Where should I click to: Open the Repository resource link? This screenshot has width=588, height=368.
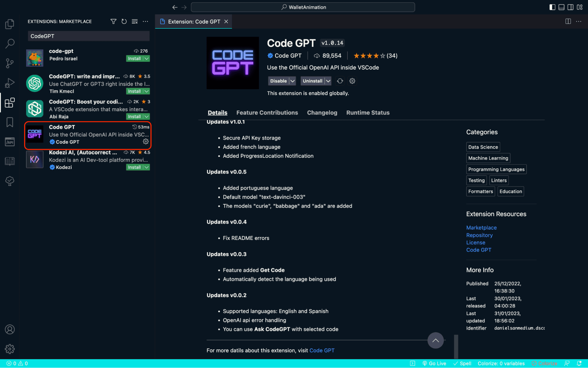point(479,235)
